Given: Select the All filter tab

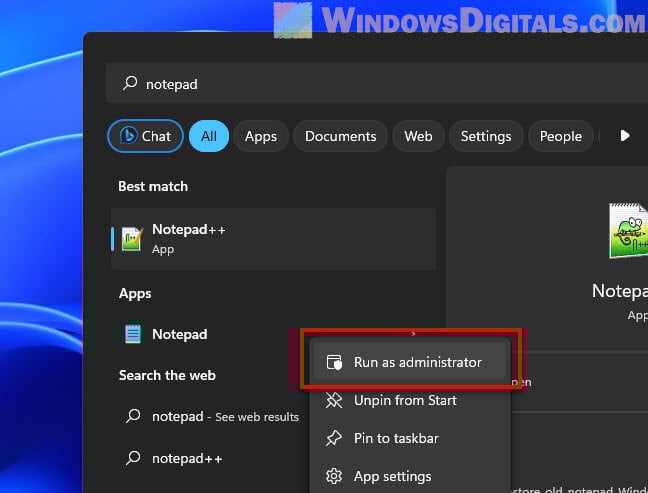Looking at the screenshot, I should [x=209, y=136].
